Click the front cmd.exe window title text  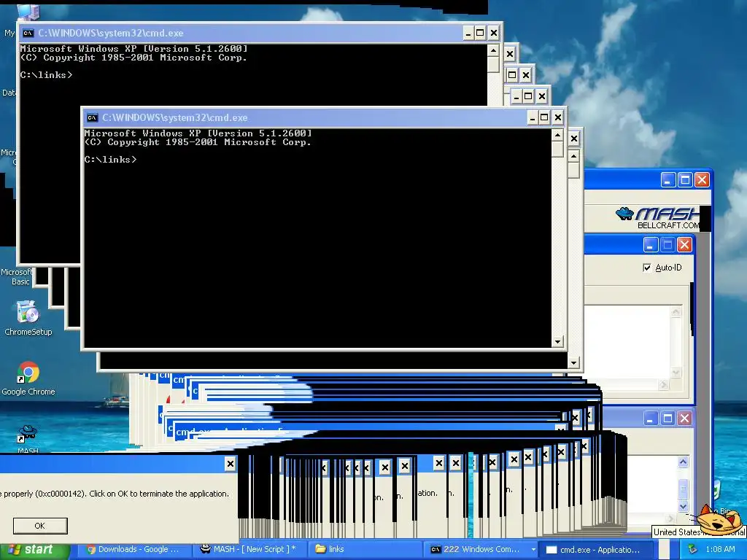[x=175, y=117]
